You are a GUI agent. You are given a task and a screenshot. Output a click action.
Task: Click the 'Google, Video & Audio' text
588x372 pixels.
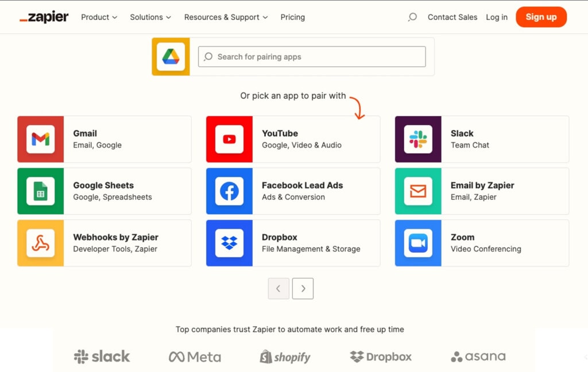point(301,145)
